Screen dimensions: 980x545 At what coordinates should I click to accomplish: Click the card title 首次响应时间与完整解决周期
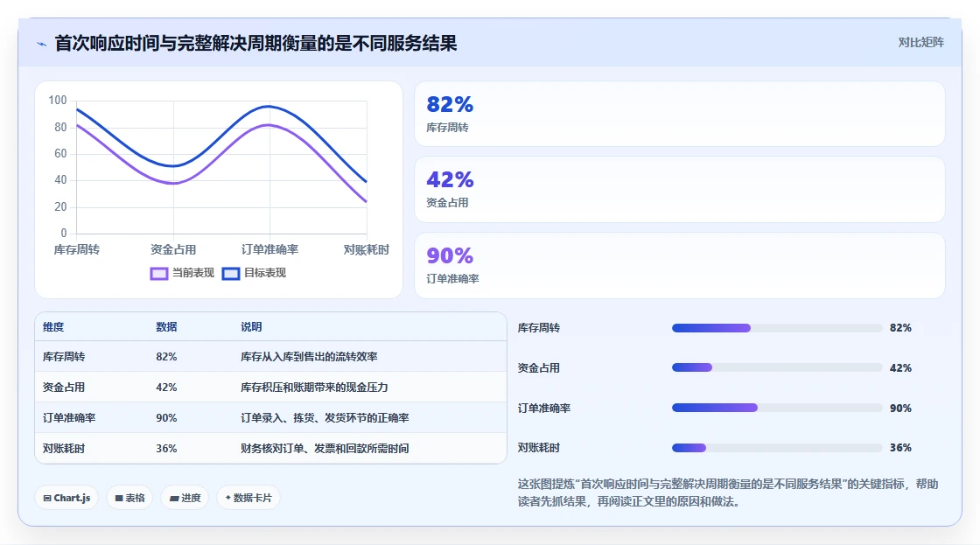[x=255, y=43]
